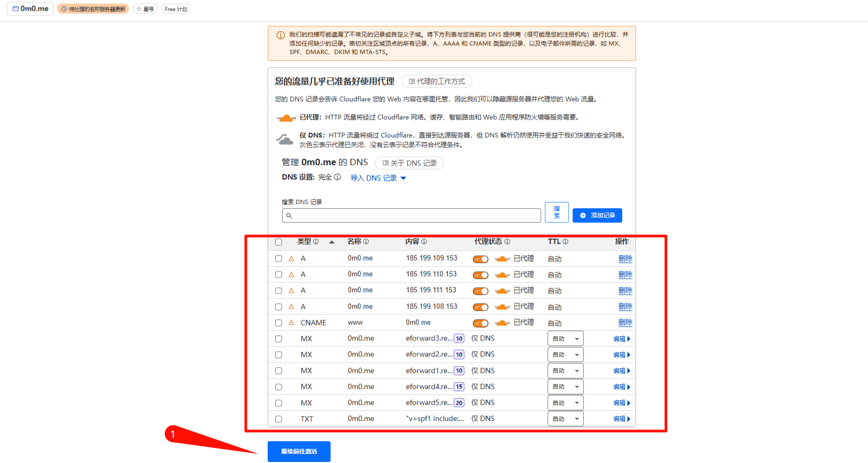868x463 pixels.
Task: Click the 搜索 DNS 记录 search field
Action: pyautogui.click(x=411, y=215)
